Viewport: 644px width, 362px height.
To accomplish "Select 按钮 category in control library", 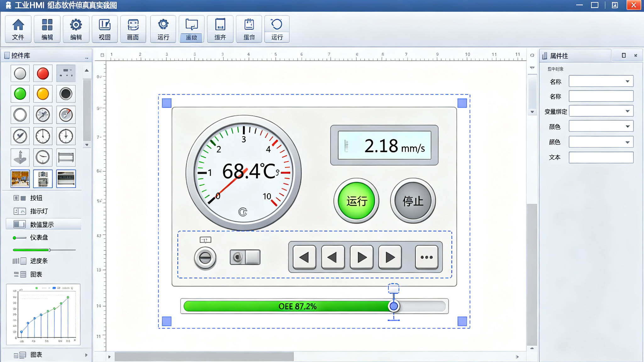I will click(43, 198).
